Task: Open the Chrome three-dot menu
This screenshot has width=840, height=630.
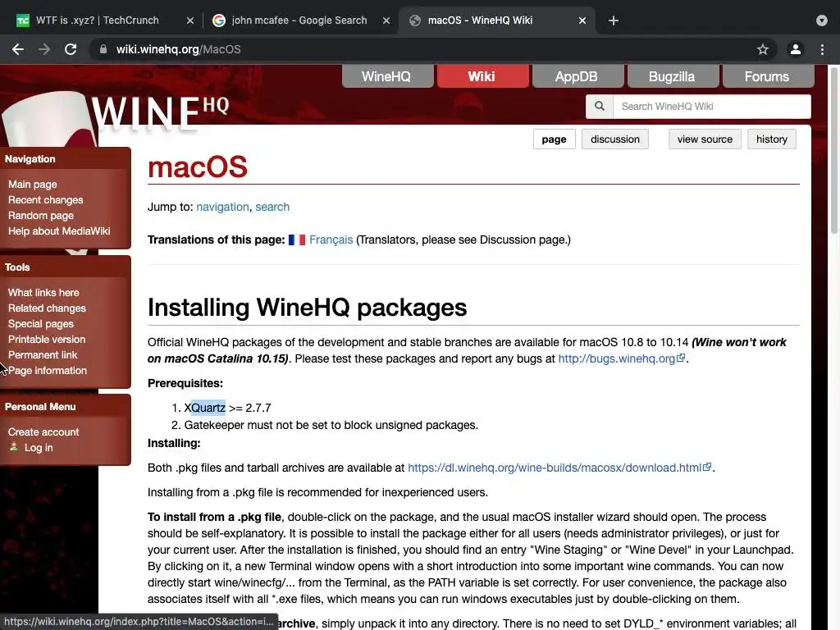Action: click(x=822, y=49)
